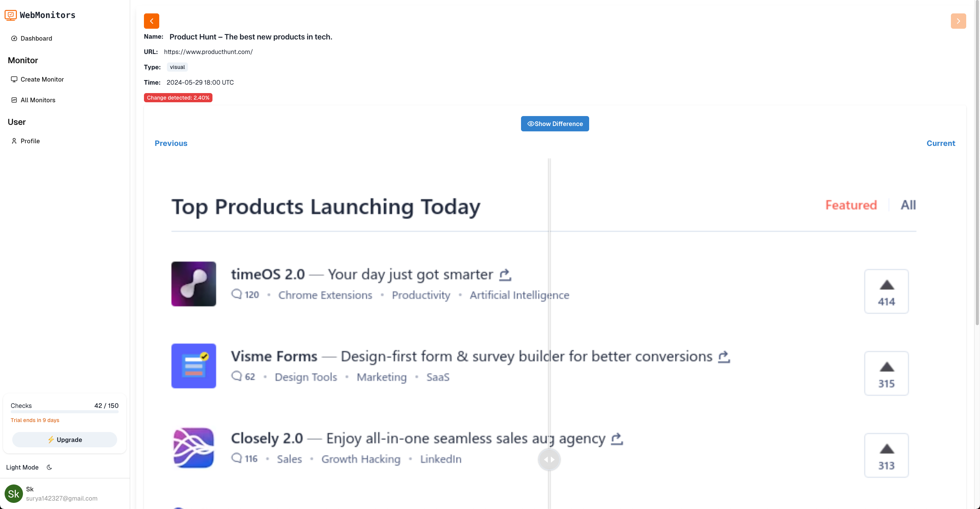Upvote timeOS 2.0 with 414 votes

click(886, 291)
